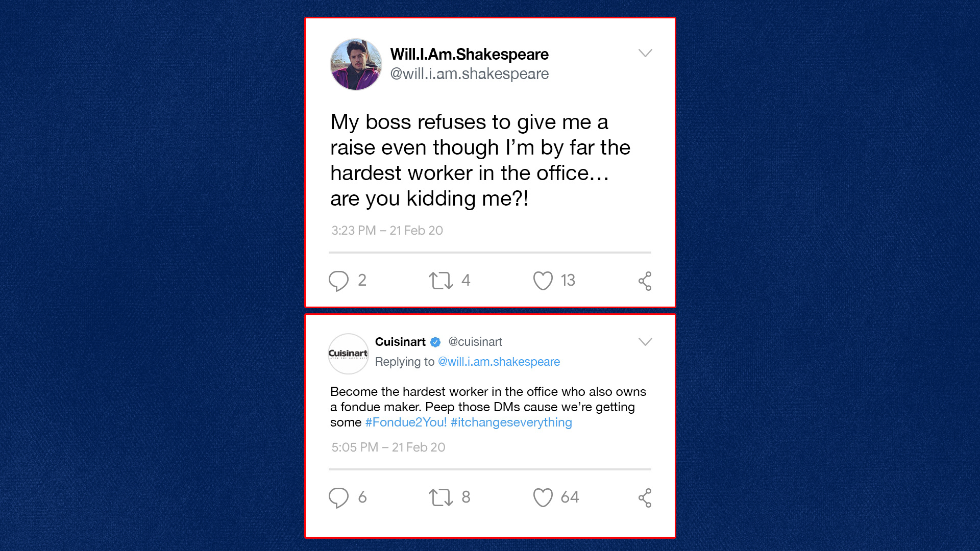The height and width of the screenshot is (551, 980).
Task: Retweet the boss refuses raise tweet
Action: pyautogui.click(x=441, y=281)
